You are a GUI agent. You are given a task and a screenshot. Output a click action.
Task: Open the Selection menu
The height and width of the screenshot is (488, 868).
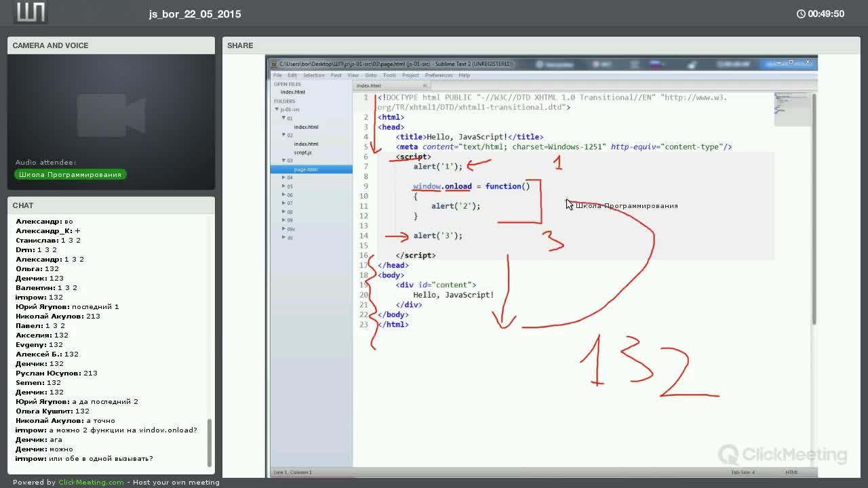point(313,75)
